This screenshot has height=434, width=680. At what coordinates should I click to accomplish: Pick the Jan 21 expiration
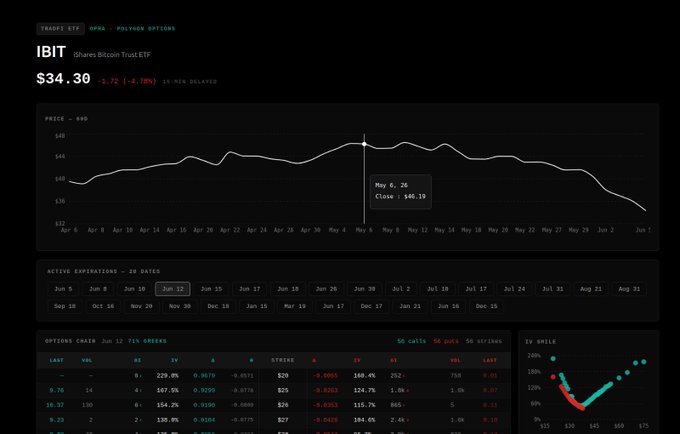pos(410,306)
